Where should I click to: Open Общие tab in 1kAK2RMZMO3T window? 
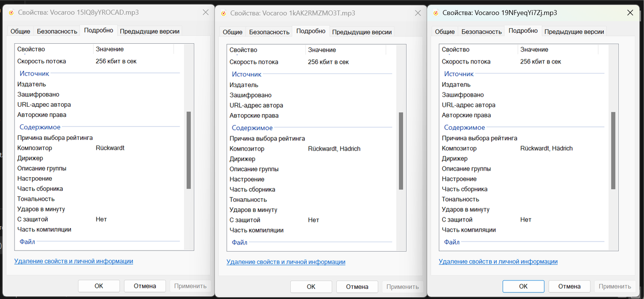pyautogui.click(x=232, y=32)
